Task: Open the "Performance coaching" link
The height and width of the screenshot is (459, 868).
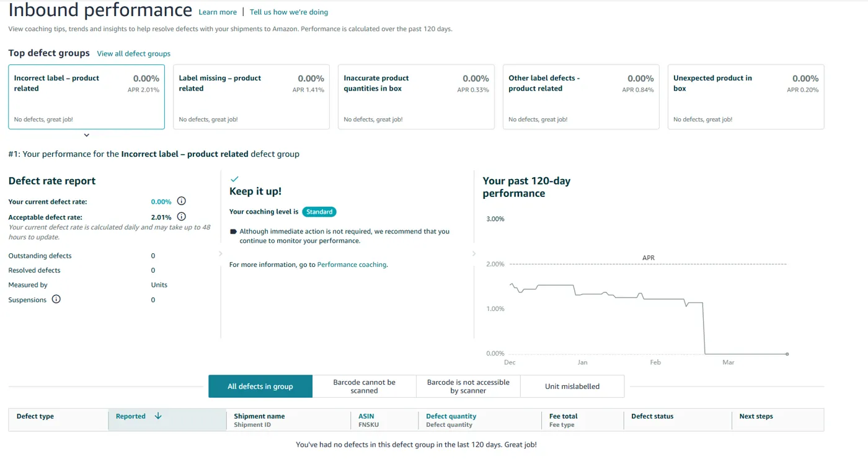Action: point(351,264)
